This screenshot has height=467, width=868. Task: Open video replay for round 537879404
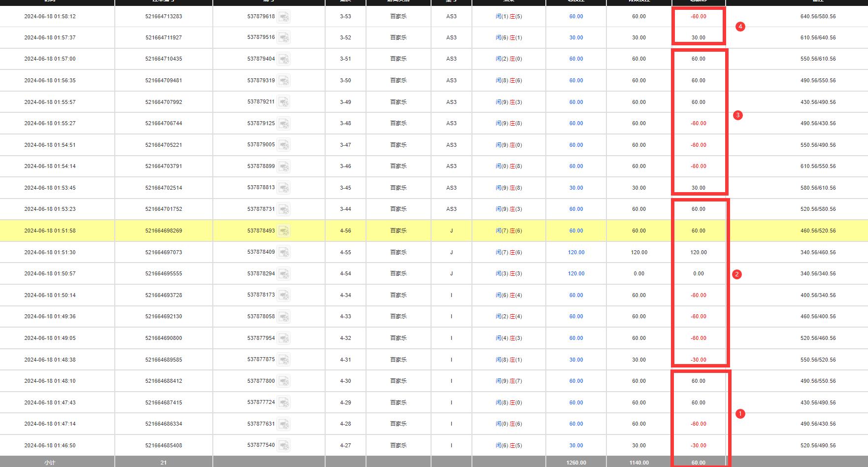284,59
